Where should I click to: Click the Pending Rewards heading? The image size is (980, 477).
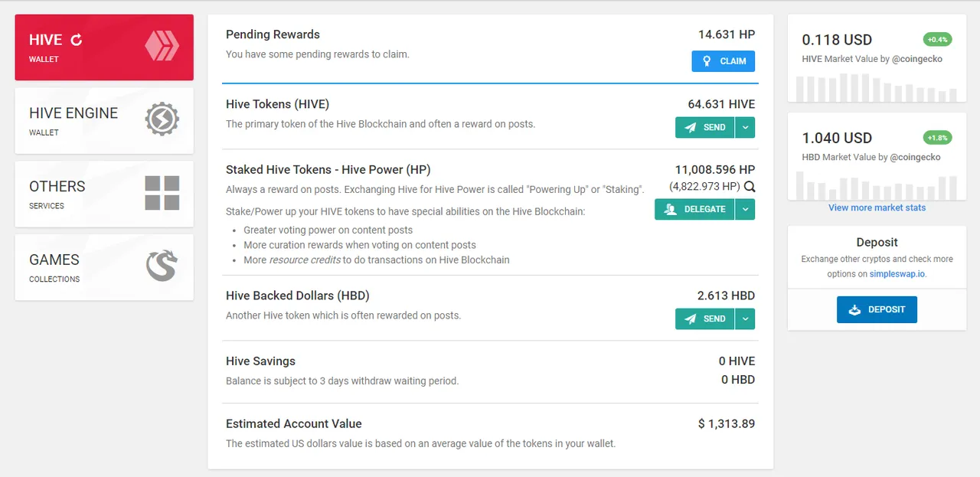273,34
